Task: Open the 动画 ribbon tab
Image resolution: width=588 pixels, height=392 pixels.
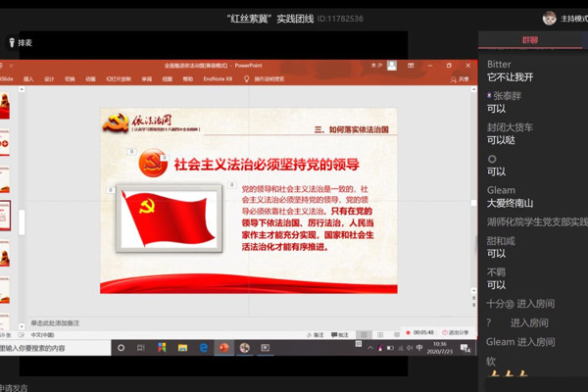Action: pos(90,79)
